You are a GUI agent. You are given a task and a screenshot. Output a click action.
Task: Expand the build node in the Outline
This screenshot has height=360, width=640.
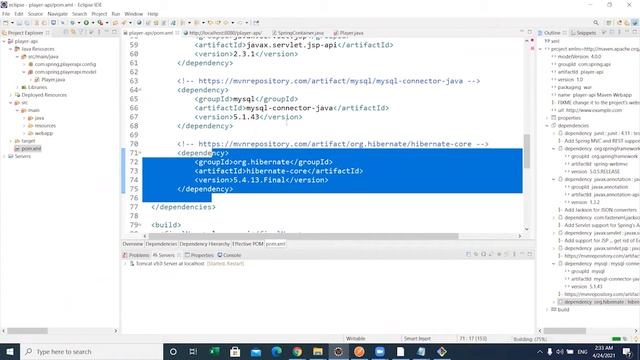pos(547,309)
